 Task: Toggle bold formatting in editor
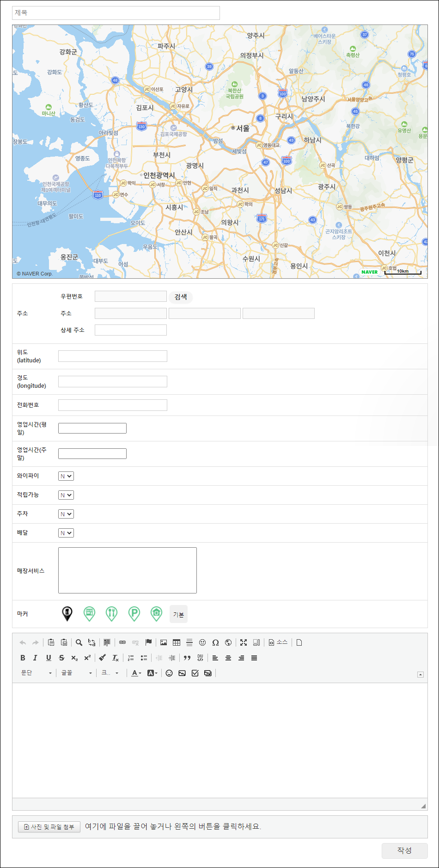pyautogui.click(x=23, y=658)
